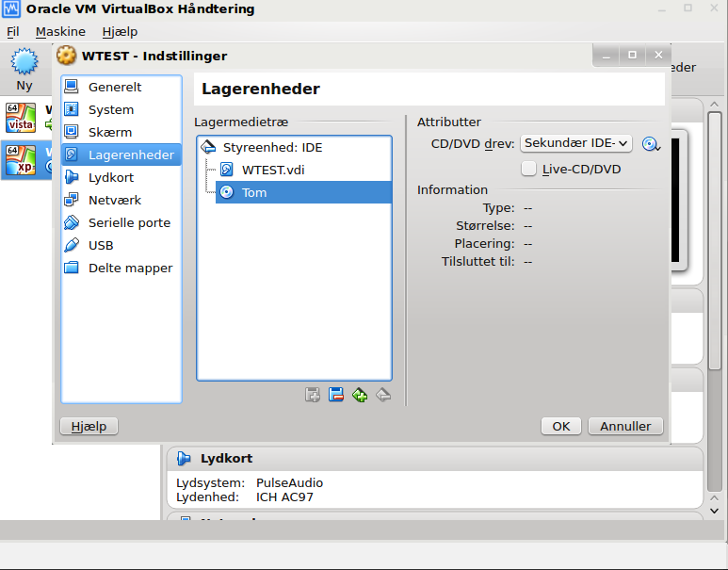Screen dimensions: 728x570
Task: Click the Generelt monitor icon
Action: pos(72,87)
